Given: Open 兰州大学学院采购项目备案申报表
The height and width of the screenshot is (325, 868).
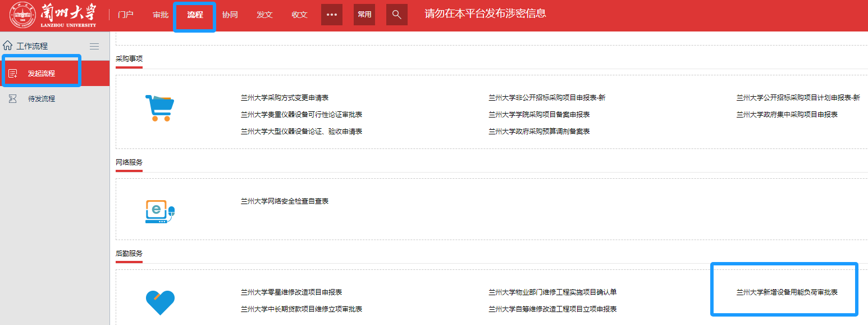Looking at the screenshot, I should pyautogui.click(x=539, y=115).
